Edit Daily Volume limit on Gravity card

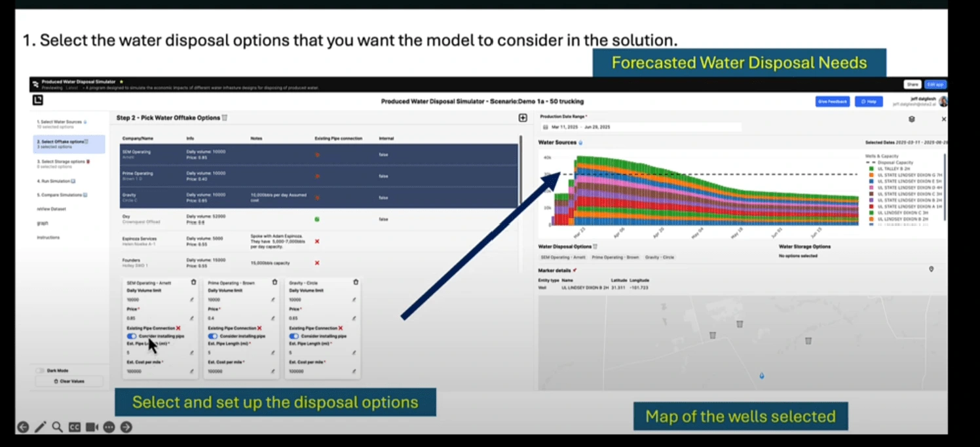pos(354,300)
